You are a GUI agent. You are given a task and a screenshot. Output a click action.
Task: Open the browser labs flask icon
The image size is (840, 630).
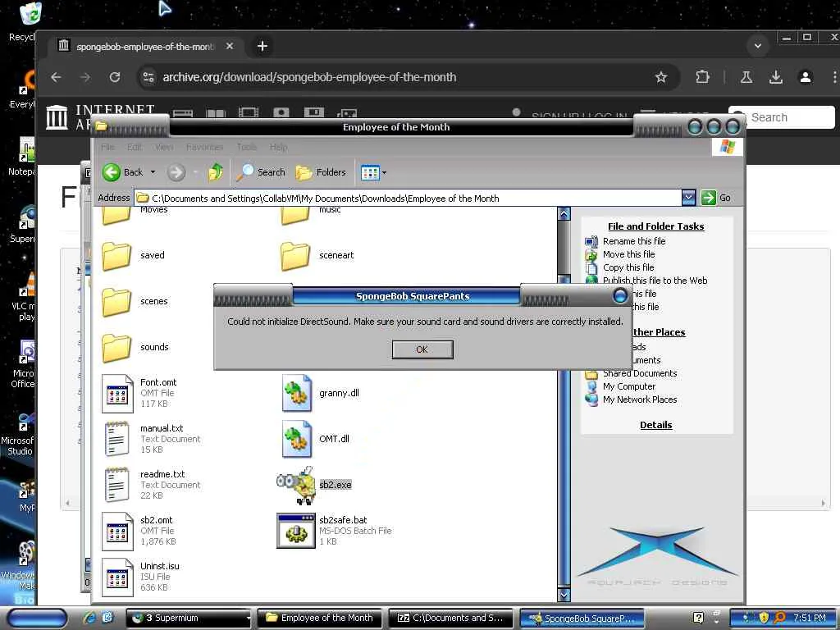[746, 77]
